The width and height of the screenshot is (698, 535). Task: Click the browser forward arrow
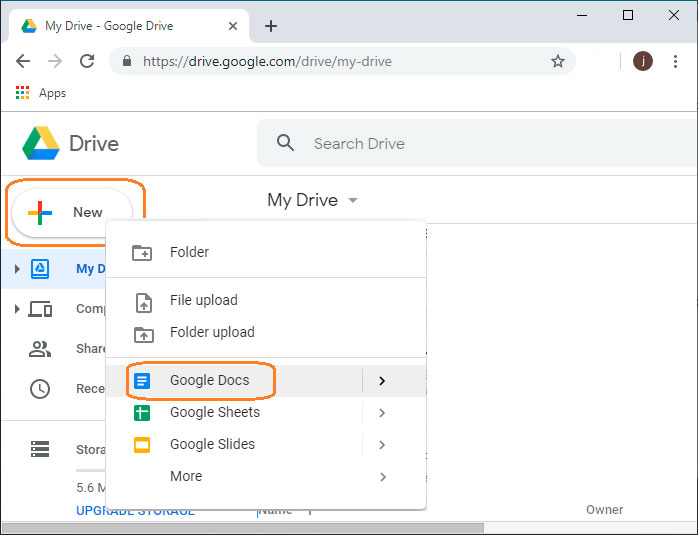(55, 61)
